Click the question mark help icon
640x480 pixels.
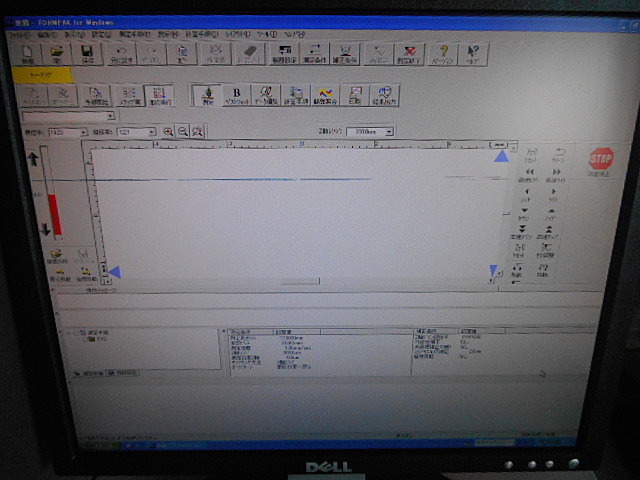pos(443,54)
